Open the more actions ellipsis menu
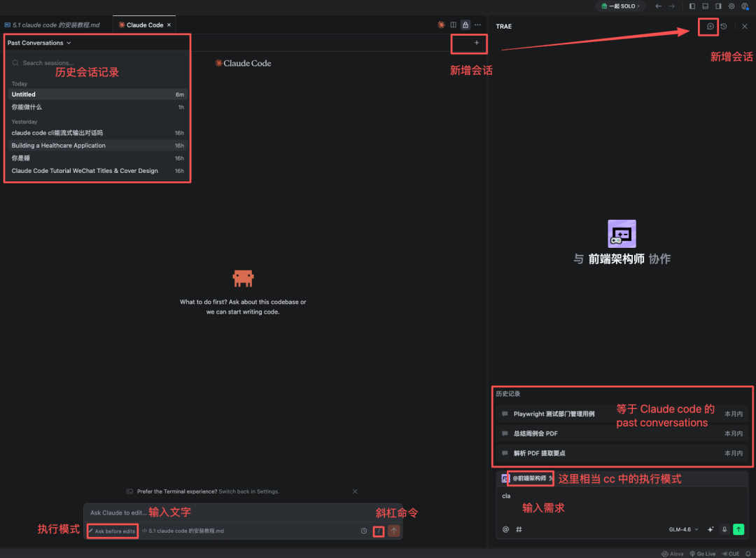756x558 pixels. (x=478, y=25)
